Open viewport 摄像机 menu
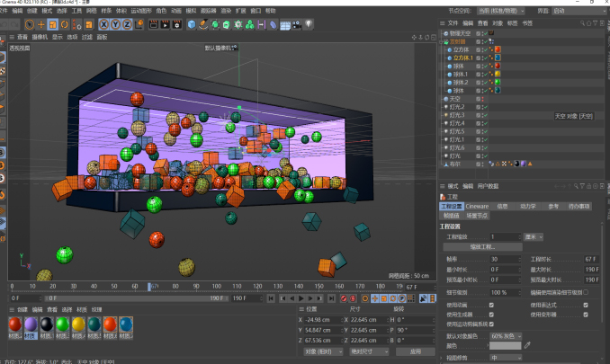 tap(40, 37)
